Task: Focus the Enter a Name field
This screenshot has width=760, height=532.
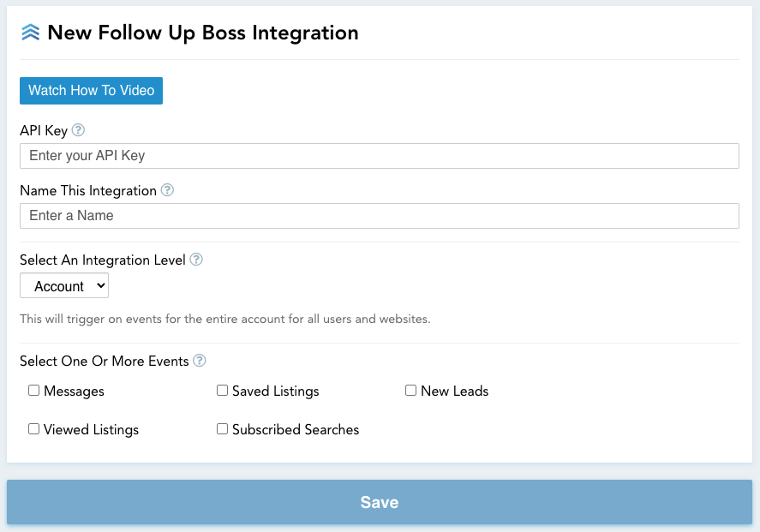Action: (x=380, y=216)
